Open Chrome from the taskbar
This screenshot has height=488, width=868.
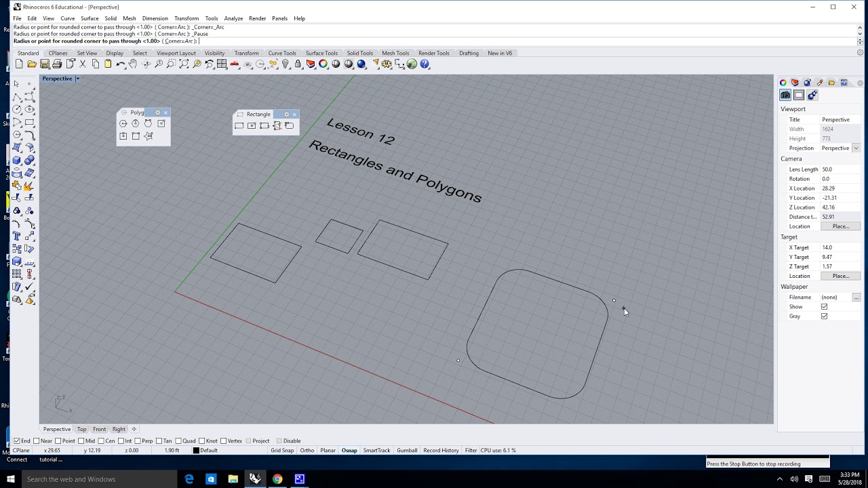coord(277,479)
